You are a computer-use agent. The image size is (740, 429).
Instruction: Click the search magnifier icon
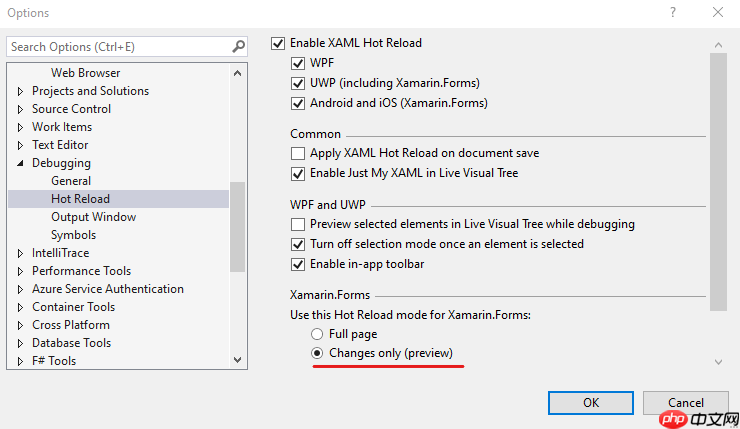click(238, 46)
